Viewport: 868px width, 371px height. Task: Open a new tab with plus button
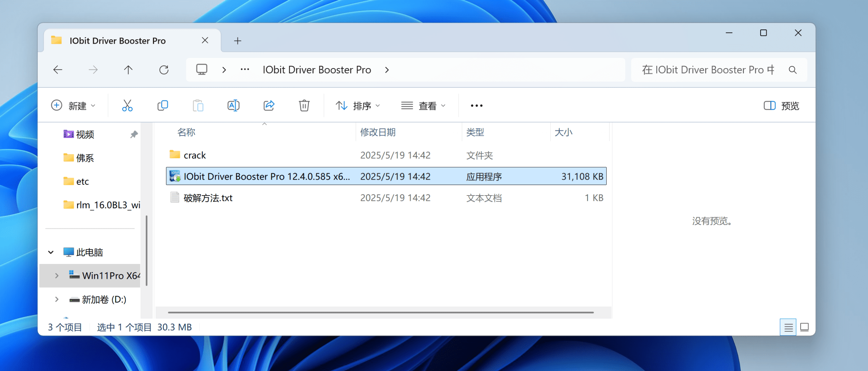click(x=238, y=41)
